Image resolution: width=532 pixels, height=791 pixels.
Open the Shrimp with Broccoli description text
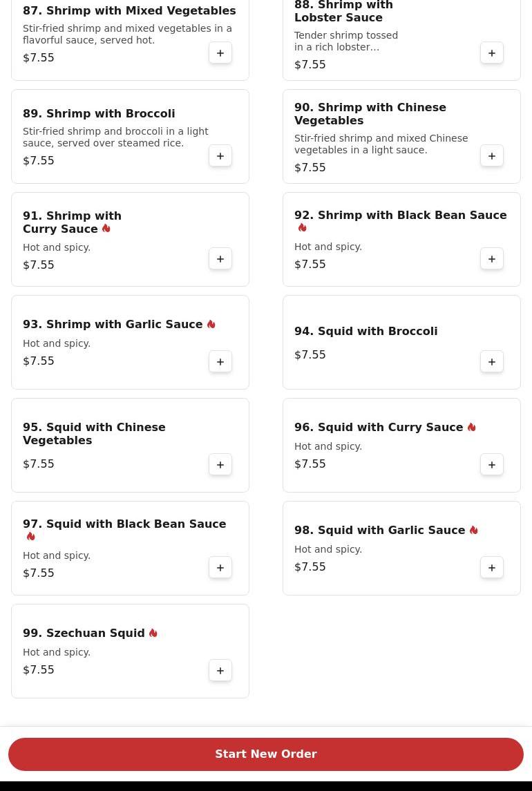pos(115,137)
